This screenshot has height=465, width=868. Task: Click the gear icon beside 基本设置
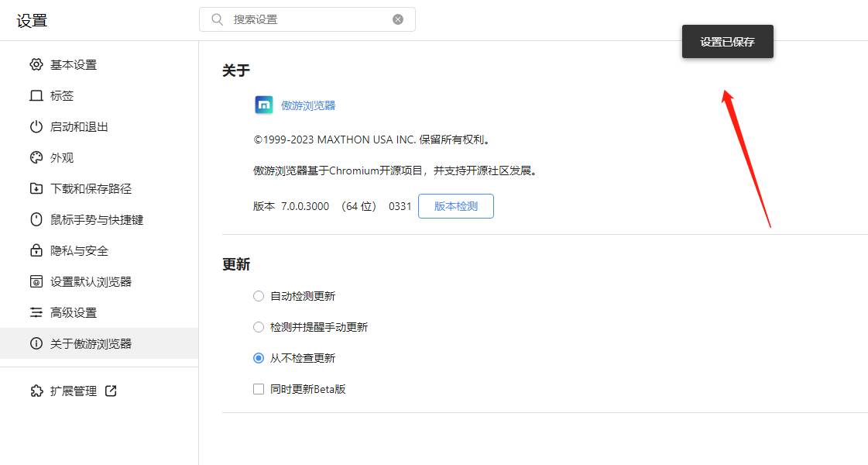click(x=36, y=64)
